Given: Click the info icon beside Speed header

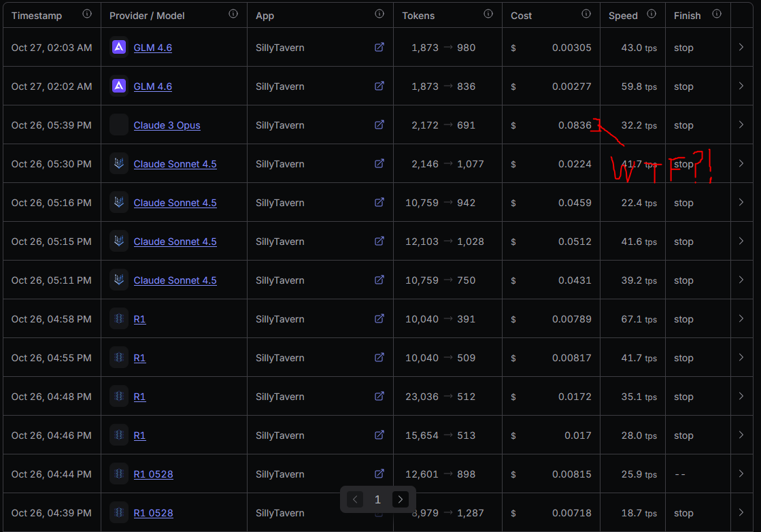Looking at the screenshot, I should 652,14.
